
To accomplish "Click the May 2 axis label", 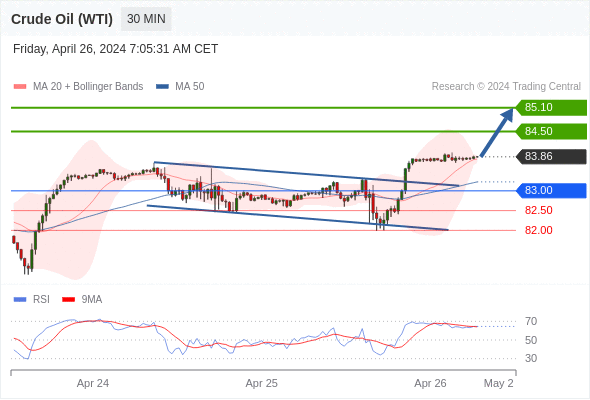I will point(498,383).
